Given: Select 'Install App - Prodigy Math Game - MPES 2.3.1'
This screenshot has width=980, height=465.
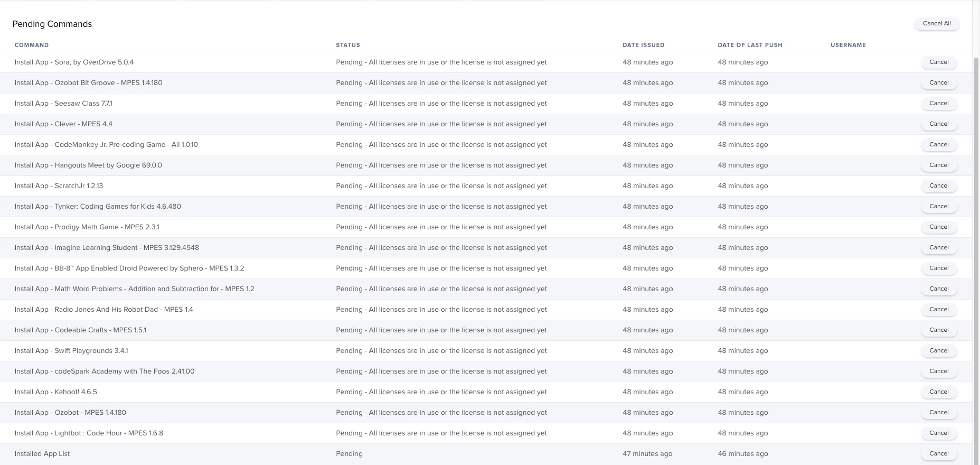Looking at the screenshot, I should 87,227.
